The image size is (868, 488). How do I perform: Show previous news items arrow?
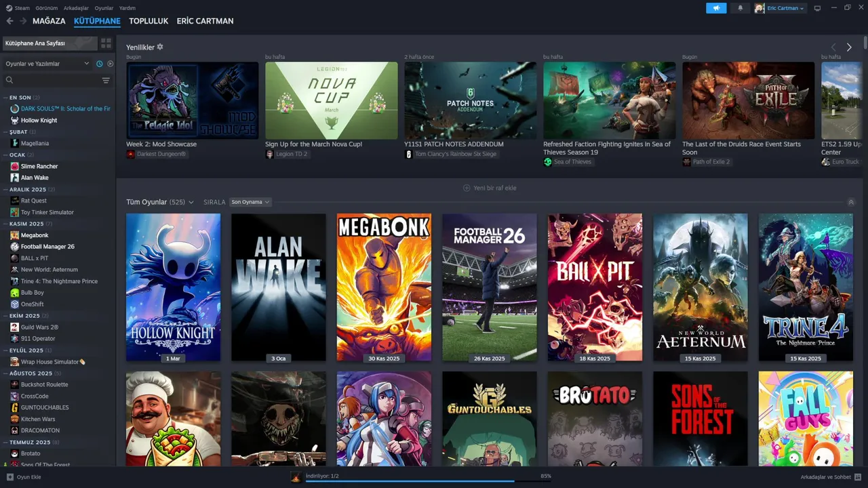tap(833, 47)
